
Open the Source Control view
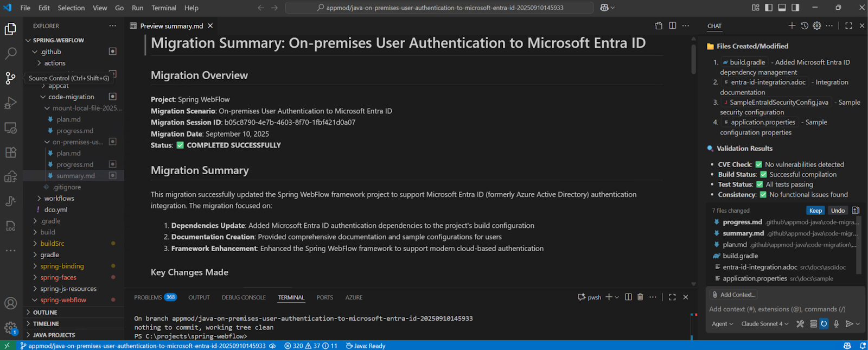tap(10, 78)
